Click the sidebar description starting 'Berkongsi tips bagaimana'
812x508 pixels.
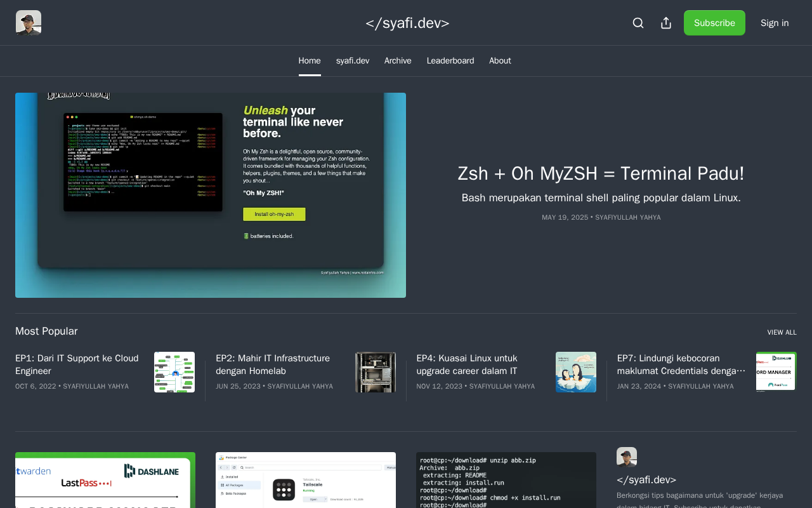coord(700,500)
